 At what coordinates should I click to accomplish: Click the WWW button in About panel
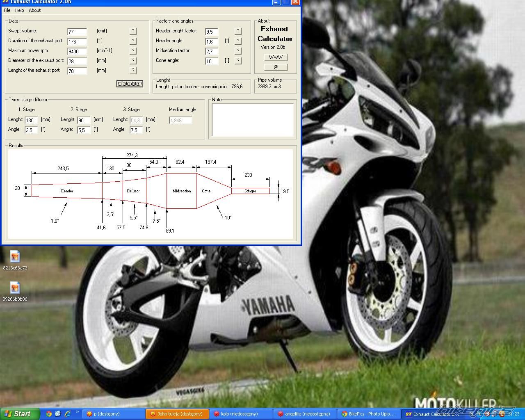tap(276, 57)
